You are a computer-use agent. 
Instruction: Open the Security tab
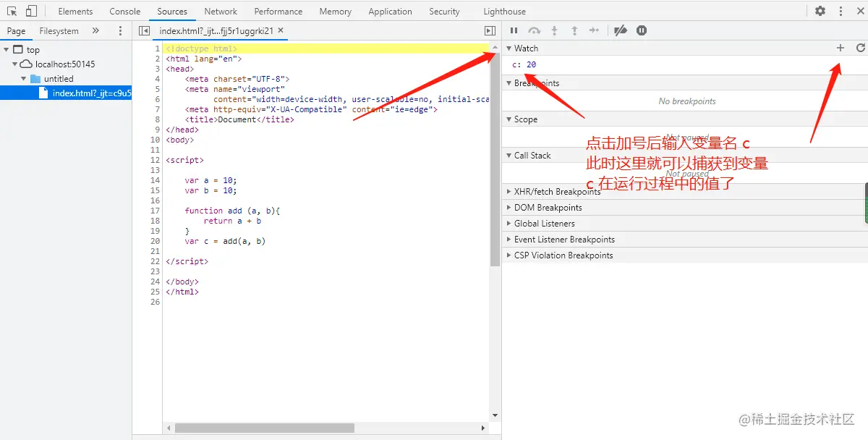[x=444, y=12]
